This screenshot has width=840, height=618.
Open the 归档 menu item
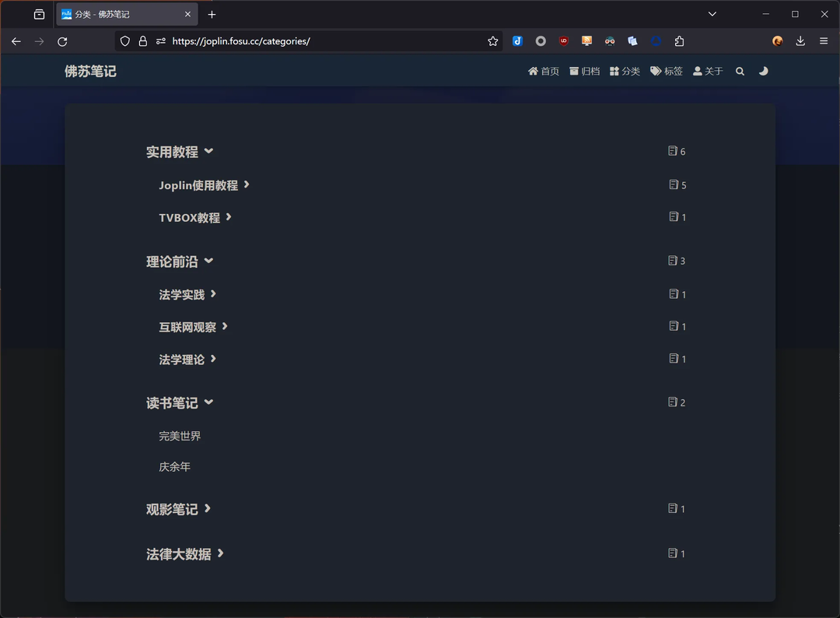584,70
